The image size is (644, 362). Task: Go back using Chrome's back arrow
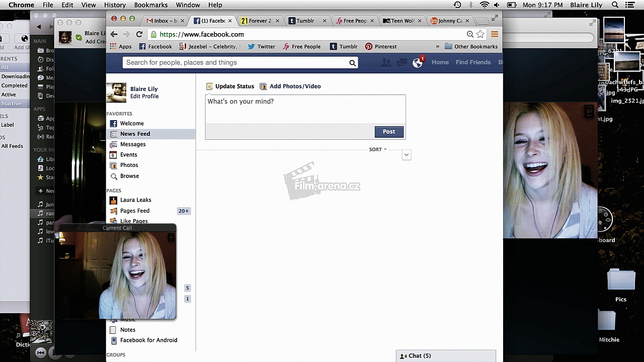114,34
